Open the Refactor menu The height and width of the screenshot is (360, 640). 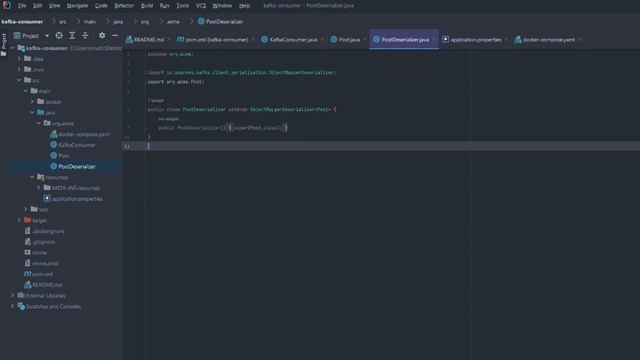tap(124, 6)
